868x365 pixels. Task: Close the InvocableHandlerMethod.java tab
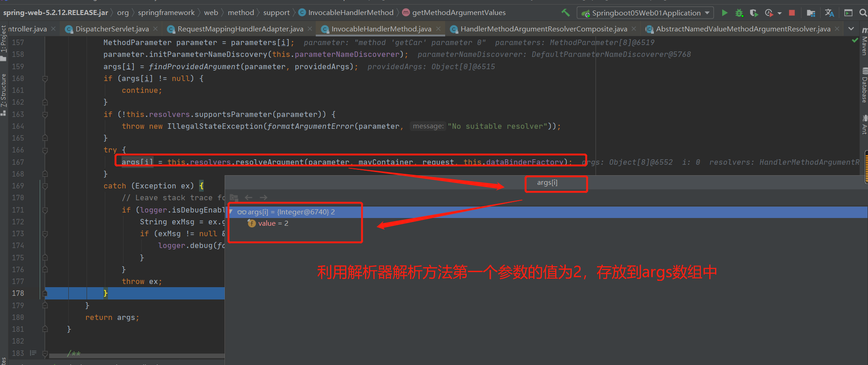pyautogui.click(x=438, y=29)
